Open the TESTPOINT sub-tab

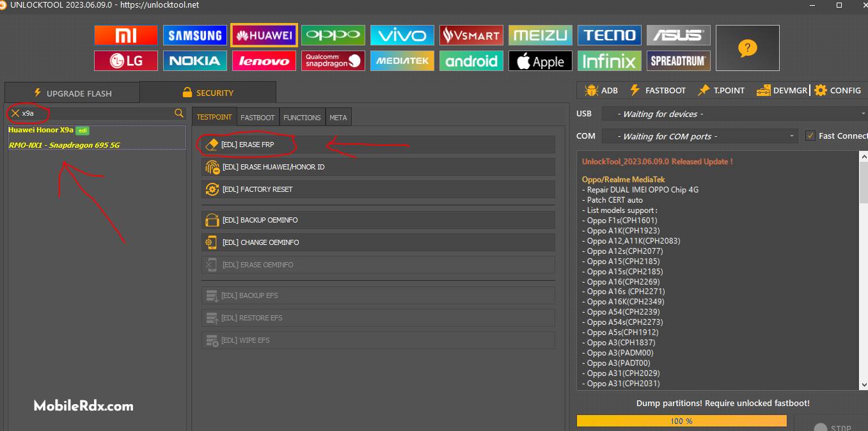pos(214,117)
